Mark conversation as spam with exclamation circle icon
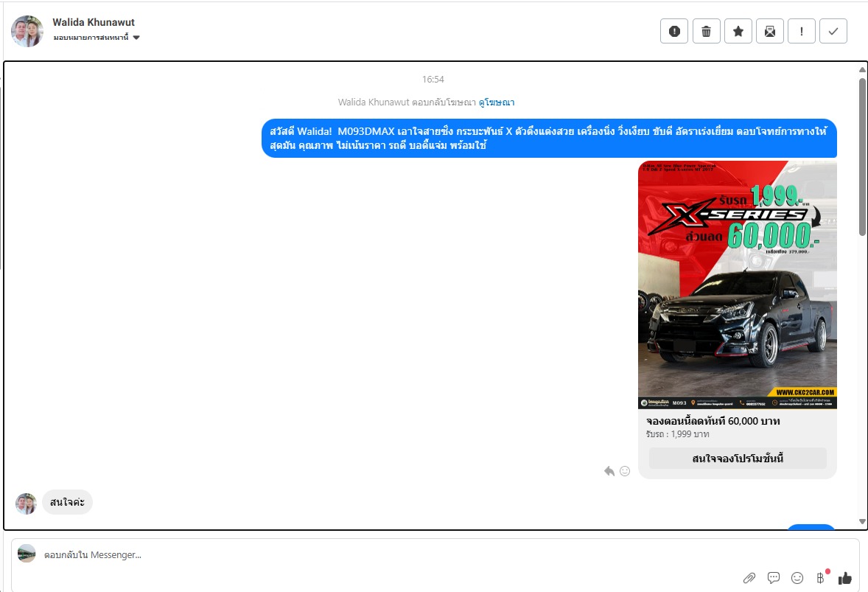 (x=673, y=31)
